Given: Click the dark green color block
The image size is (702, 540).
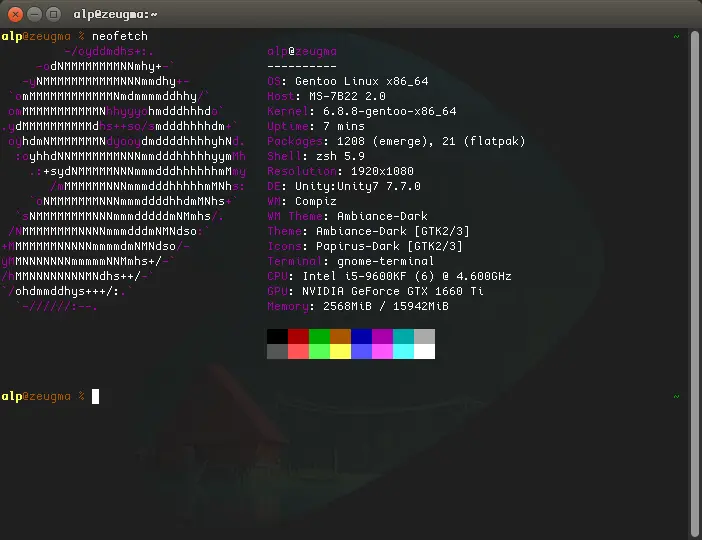Looking at the screenshot, I should point(320,336).
